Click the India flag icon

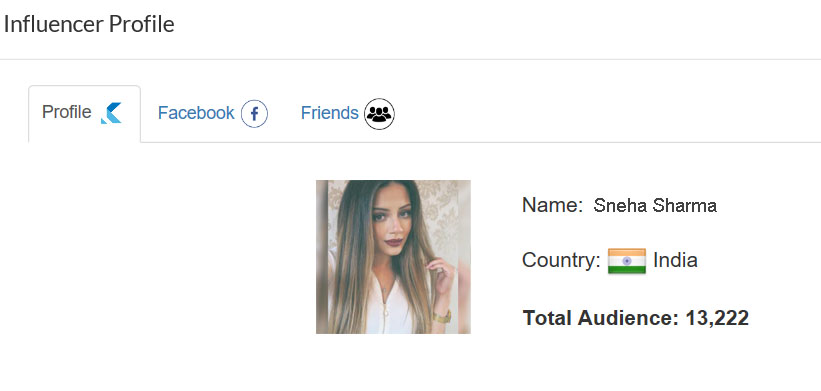tap(627, 261)
